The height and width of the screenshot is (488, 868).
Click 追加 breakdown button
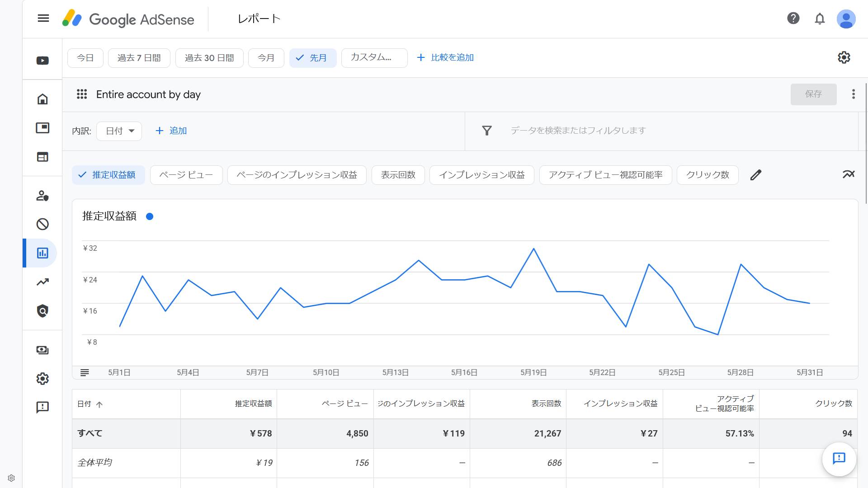click(x=171, y=131)
